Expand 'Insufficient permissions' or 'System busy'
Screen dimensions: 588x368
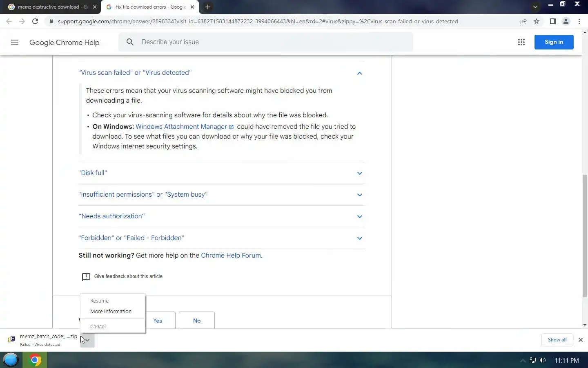tap(143, 195)
